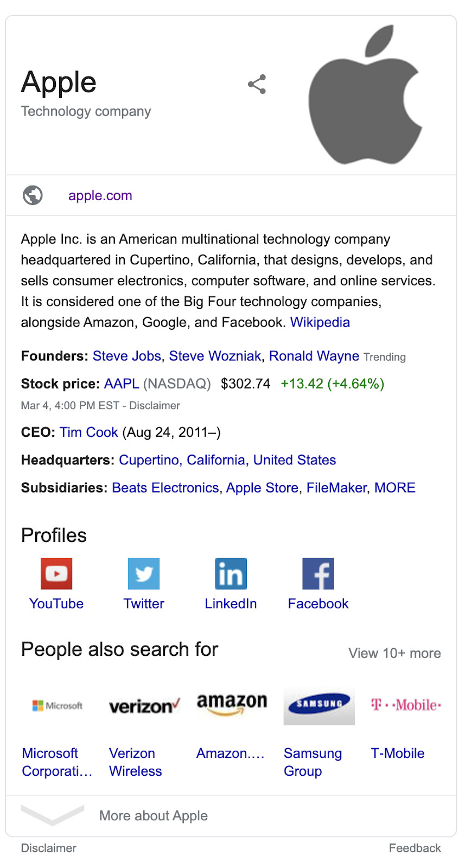465x868 pixels.
Task: Open Beats Electronics subsidiary link
Action: coord(165,487)
